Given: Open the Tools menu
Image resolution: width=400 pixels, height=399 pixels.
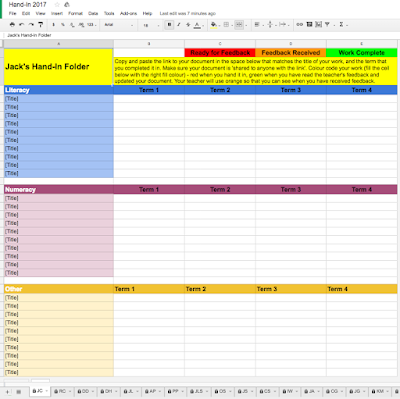Looking at the screenshot, I should click(109, 14).
